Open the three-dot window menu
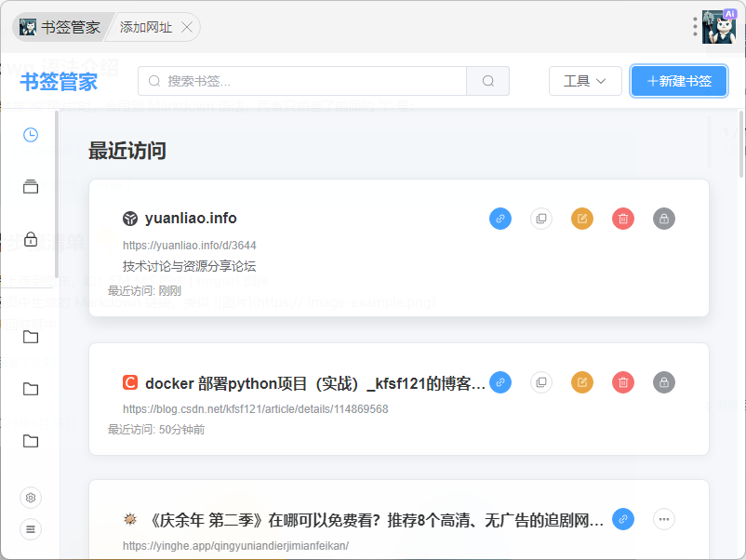 click(695, 27)
